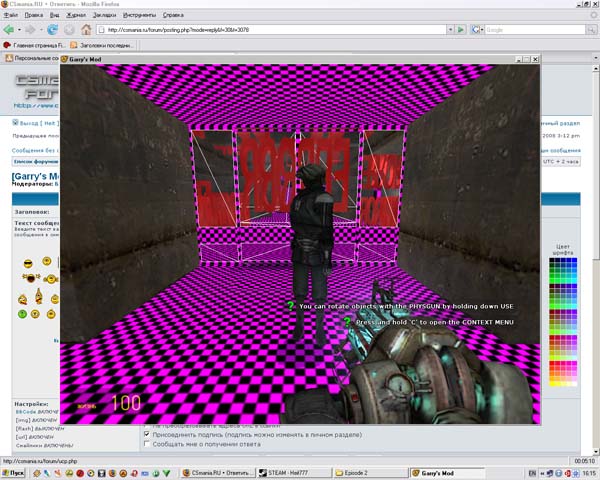Viewport: 600px width, 480px height.
Task: Switch to CSmania.RU Firefox taskbar button
Action: 218,473
